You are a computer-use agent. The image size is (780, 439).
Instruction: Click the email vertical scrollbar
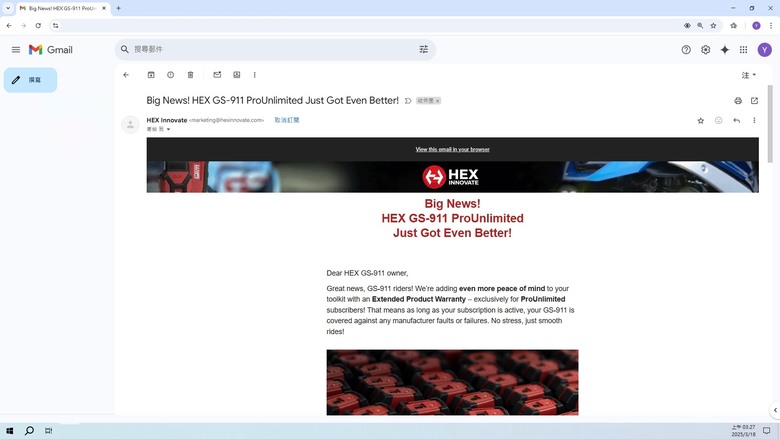pyautogui.click(x=770, y=124)
